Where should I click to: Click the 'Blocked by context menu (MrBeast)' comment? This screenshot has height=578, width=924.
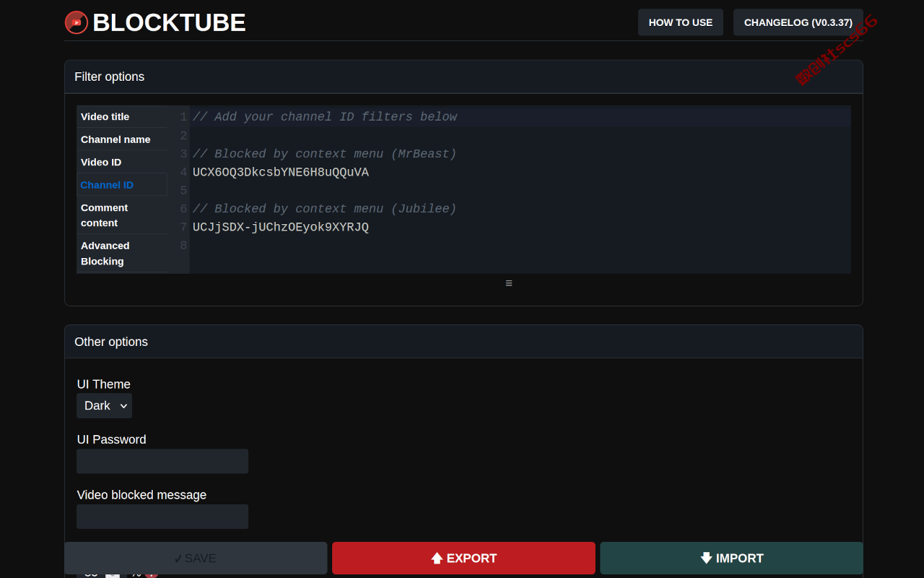tap(325, 154)
